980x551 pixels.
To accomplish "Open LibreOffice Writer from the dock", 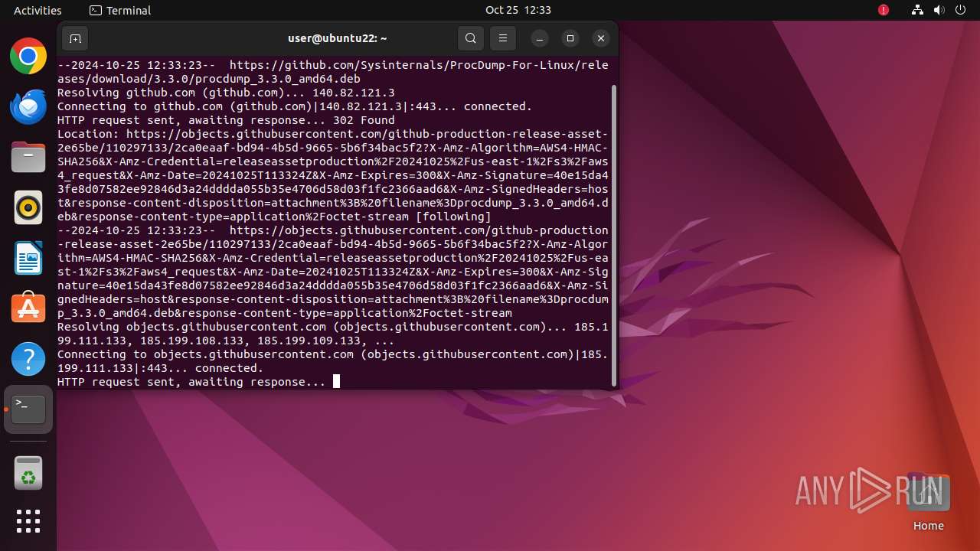I will point(28,258).
